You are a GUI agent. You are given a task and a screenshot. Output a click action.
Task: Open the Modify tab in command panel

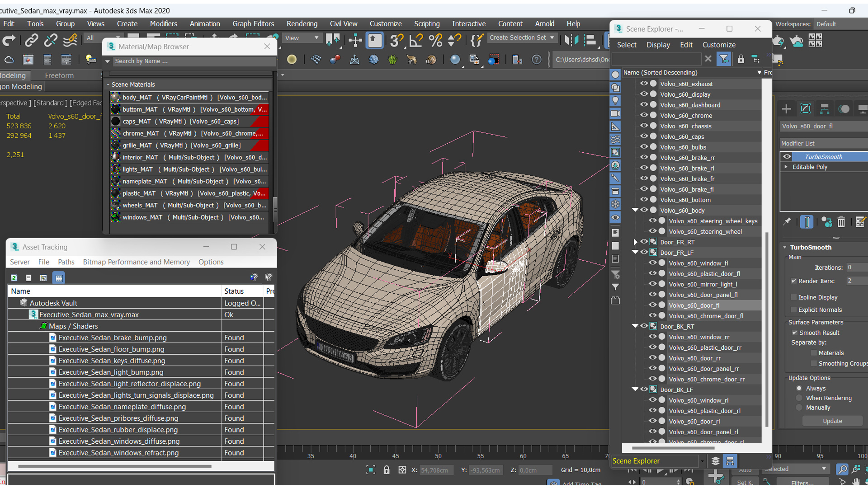pyautogui.click(x=806, y=109)
